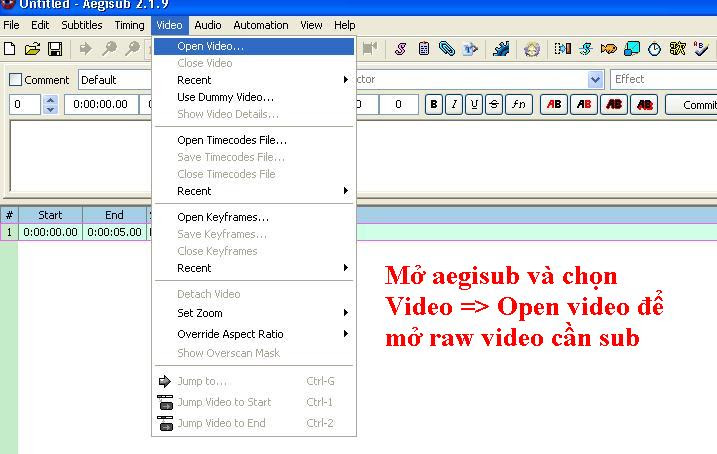Open Styles Manager via pink S icon

click(401, 48)
